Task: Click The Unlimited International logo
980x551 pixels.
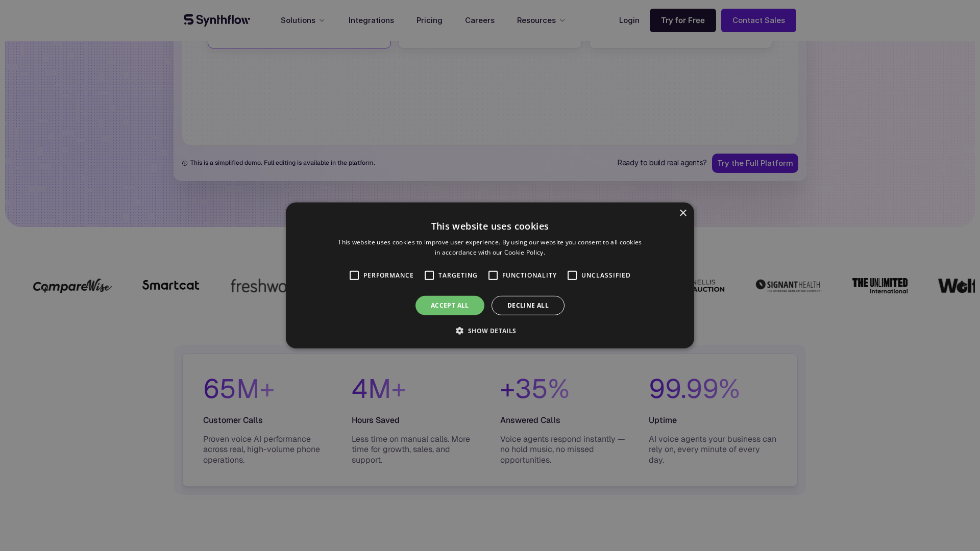Action: point(880,286)
